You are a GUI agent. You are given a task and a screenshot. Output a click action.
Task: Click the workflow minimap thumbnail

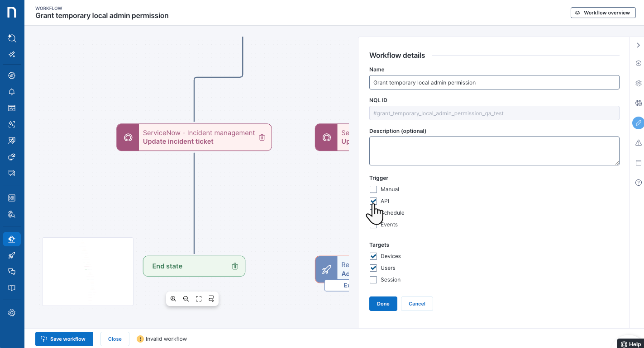[88, 271]
